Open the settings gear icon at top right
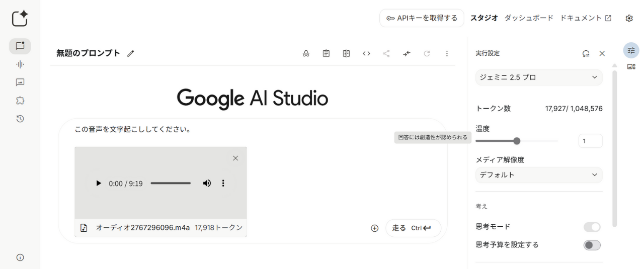Viewport: 644px width, 269px height. tap(629, 18)
